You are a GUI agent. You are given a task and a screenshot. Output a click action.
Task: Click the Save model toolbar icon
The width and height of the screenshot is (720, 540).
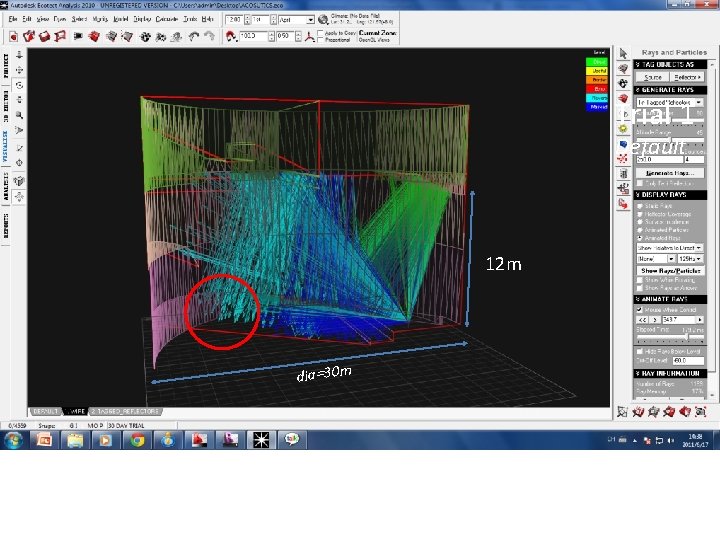click(x=45, y=36)
